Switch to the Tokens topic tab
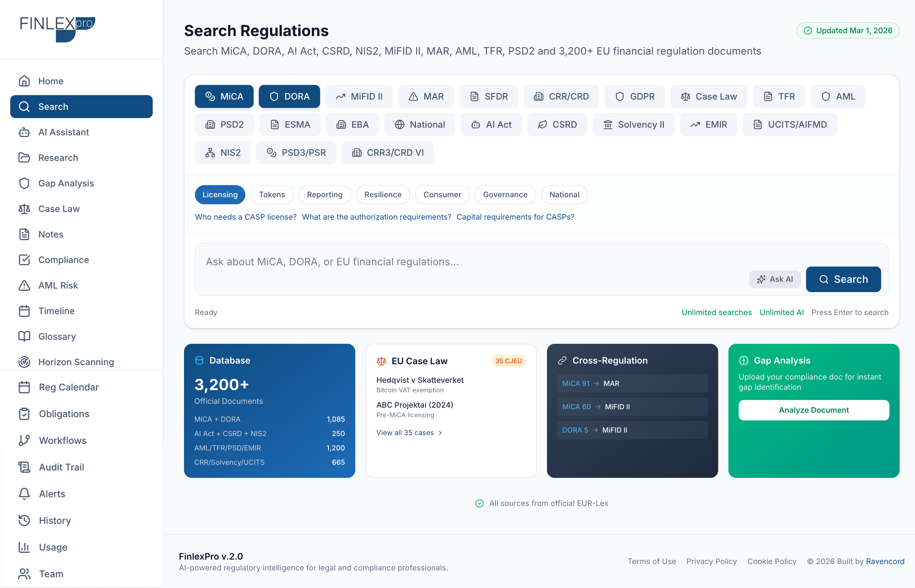The image size is (915, 588). tap(272, 194)
